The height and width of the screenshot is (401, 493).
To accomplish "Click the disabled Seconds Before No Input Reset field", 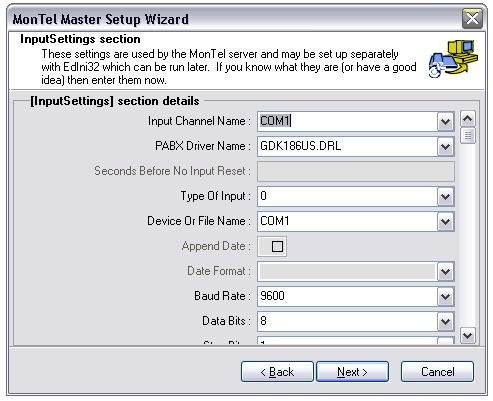I will pyautogui.click(x=356, y=171).
